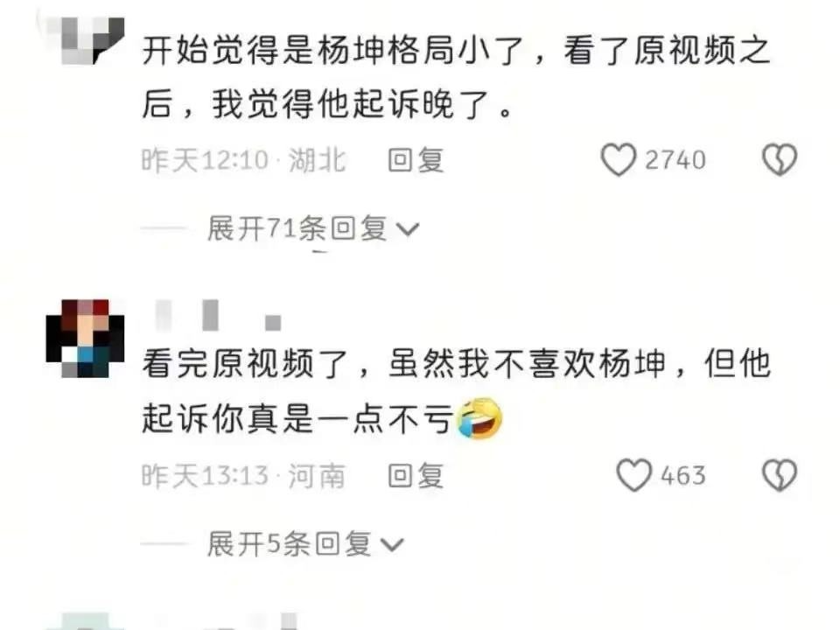Dislike the first comment from 湖北
The width and height of the screenshot is (840, 630).
780,159
